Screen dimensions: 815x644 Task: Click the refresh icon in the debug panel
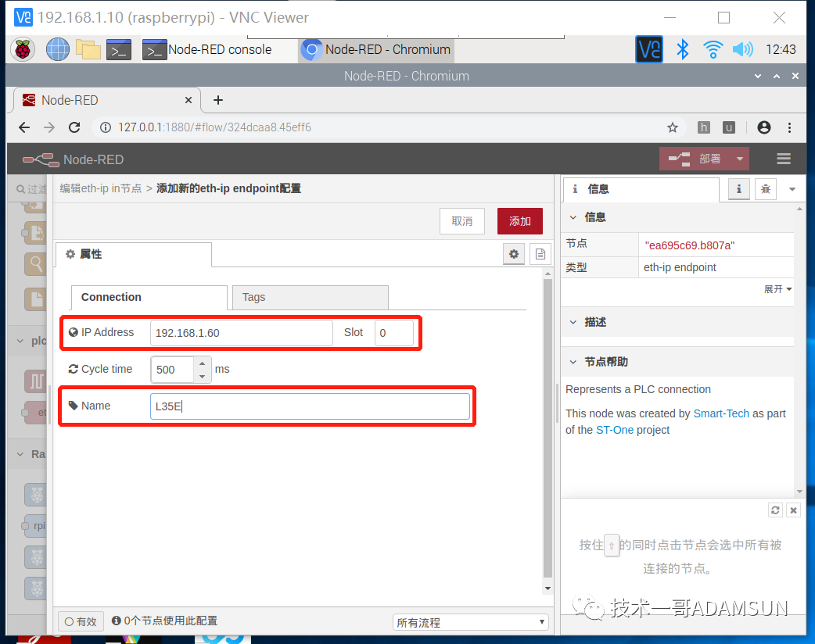pos(775,510)
